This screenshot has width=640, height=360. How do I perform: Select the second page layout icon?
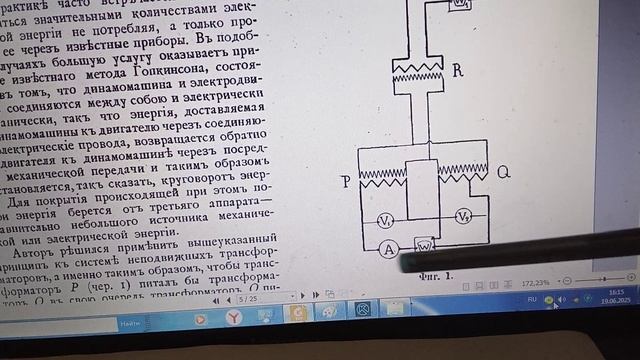tap(480, 286)
